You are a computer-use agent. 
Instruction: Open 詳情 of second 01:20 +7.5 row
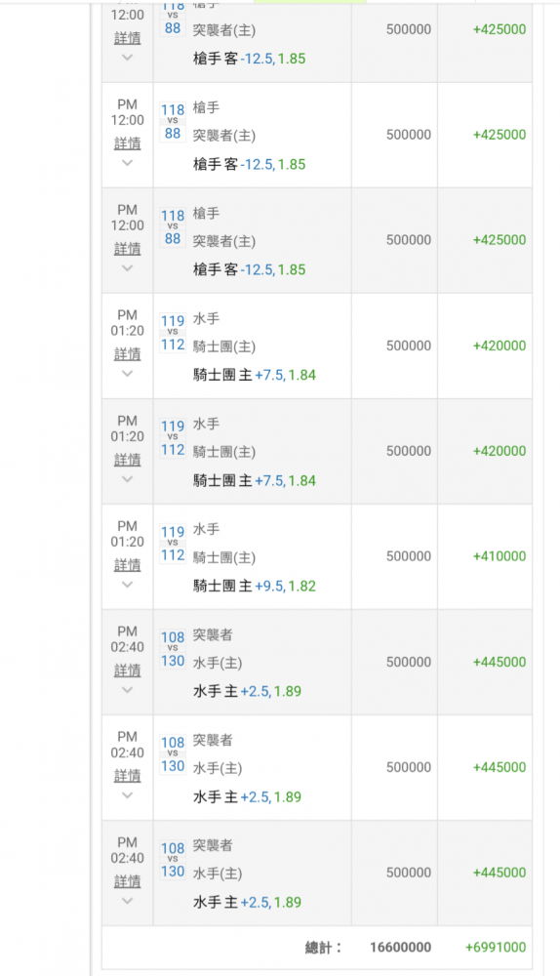(x=127, y=460)
